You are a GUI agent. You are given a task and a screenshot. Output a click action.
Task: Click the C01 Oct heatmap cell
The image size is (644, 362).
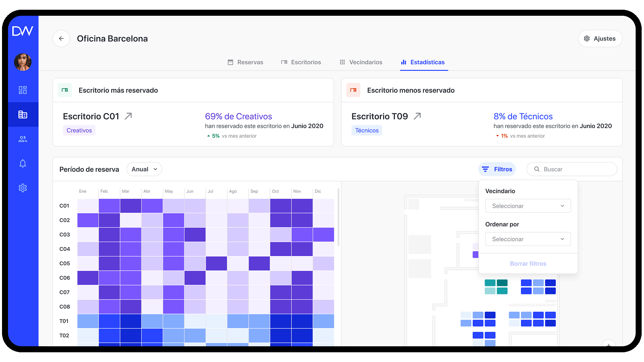280,206
